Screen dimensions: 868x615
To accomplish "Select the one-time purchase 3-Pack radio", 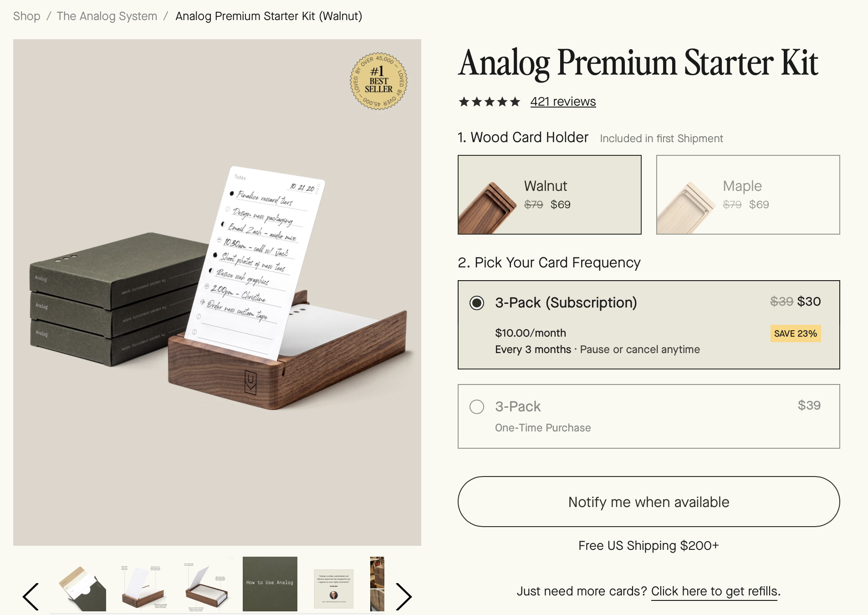I will tap(477, 407).
